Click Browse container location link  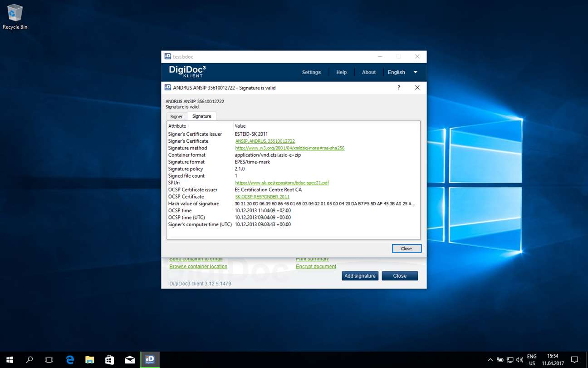tap(198, 267)
